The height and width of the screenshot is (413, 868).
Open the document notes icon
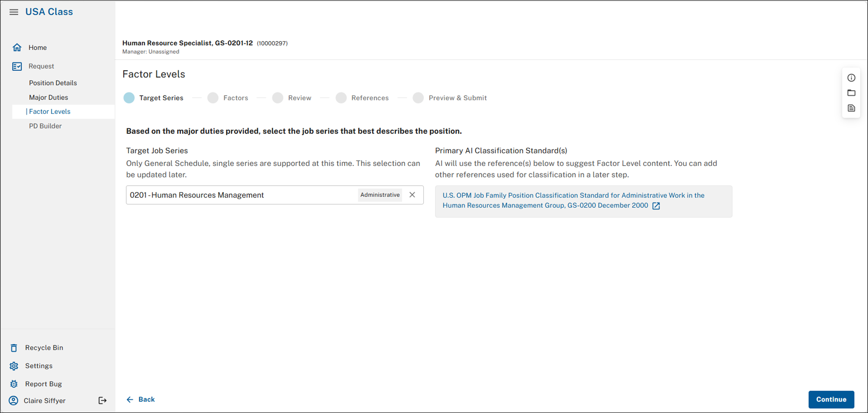(x=851, y=108)
